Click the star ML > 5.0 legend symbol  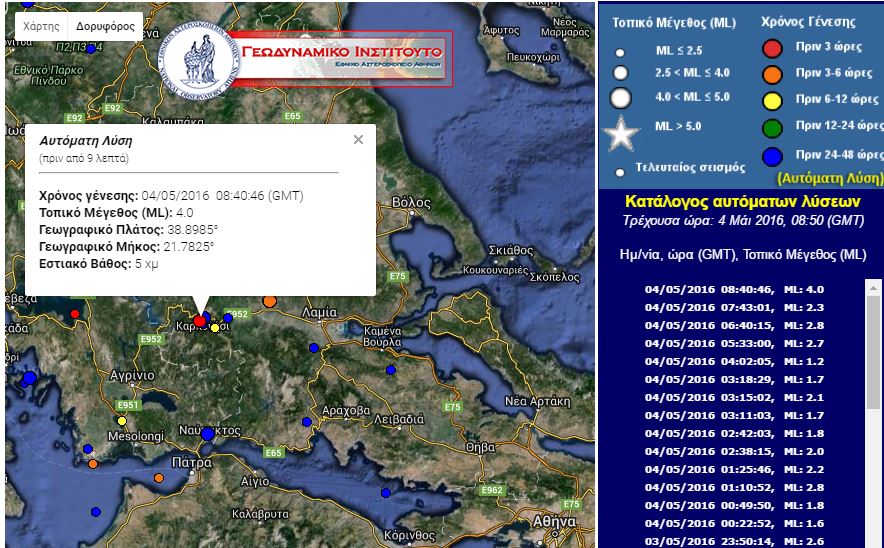pos(621,134)
